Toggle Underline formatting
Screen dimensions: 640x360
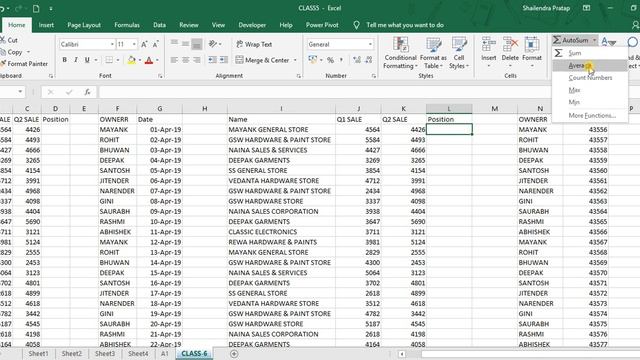87,60
